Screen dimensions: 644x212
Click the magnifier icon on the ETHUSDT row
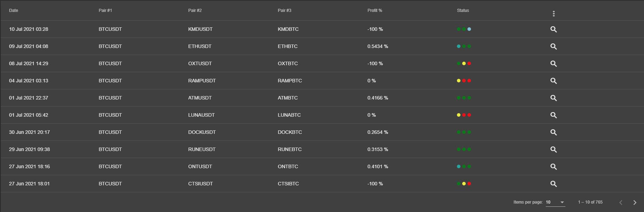553,47
